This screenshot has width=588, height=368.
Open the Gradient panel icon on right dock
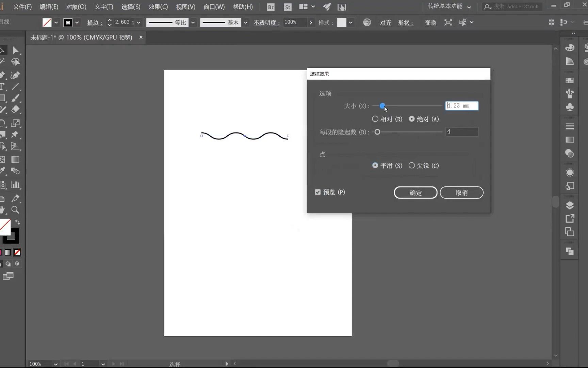point(570,140)
